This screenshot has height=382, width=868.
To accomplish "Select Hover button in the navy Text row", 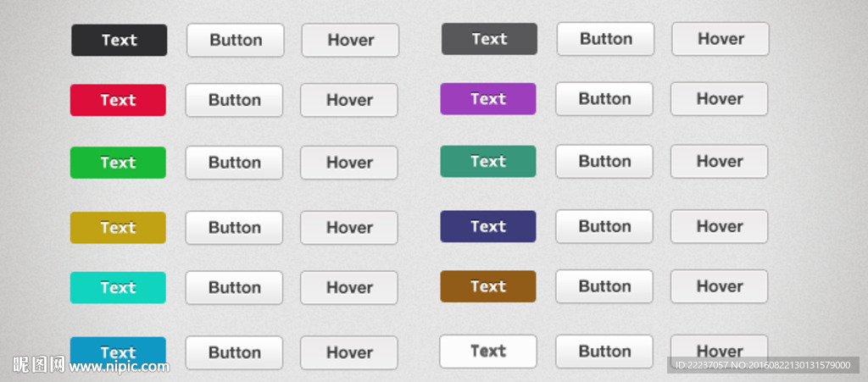I will click(x=720, y=226).
